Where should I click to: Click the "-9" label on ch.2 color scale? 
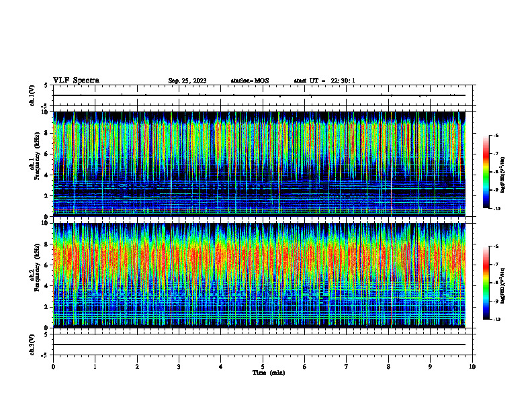coord(495,301)
